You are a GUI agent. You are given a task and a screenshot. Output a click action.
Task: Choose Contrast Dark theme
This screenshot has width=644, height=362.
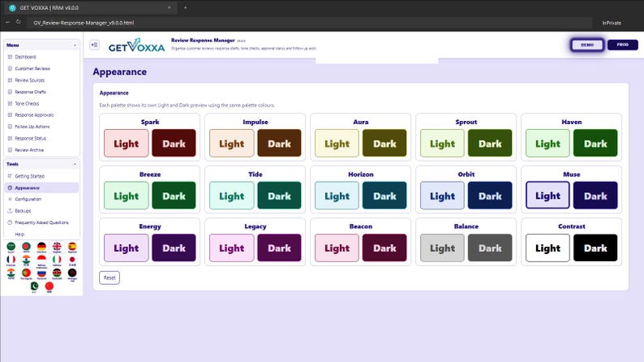pos(595,248)
